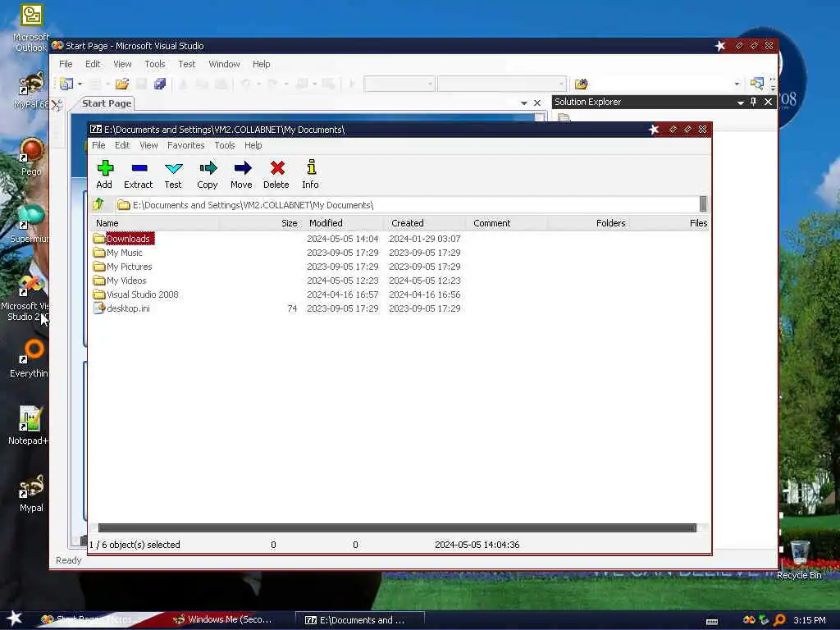Image resolution: width=840 pixels, height=630 pixels.
Task: Click Visual Studio New Project toolbar icon
Action: pyautogui.click(x=66, y=84)
